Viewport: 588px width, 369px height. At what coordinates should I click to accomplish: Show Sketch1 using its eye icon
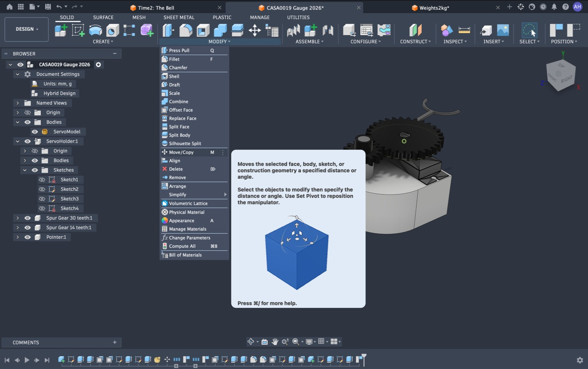[x=42, y=180]
